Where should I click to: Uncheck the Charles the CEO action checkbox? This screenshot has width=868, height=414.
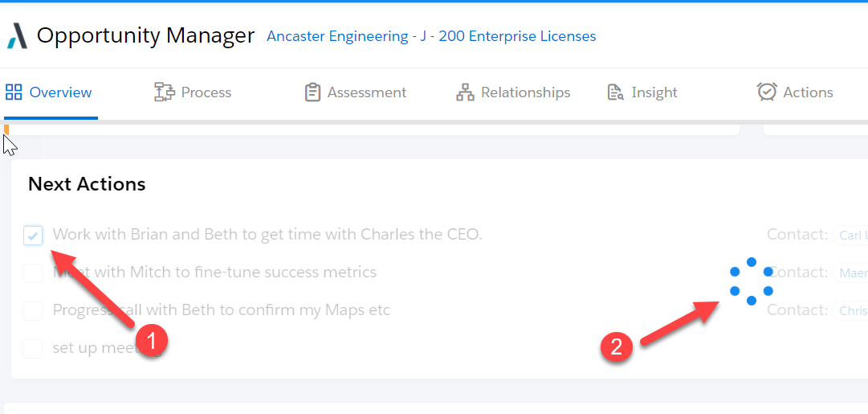33,236
